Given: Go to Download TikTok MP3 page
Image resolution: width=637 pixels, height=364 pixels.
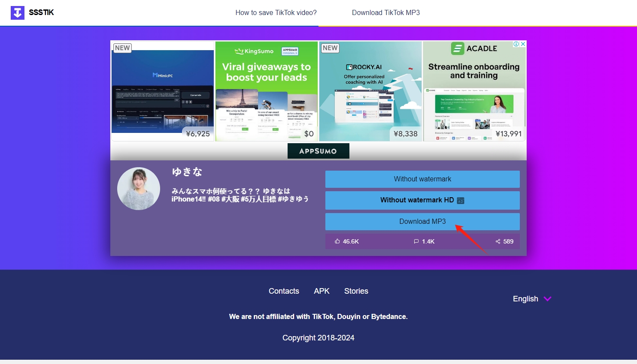Looking at the screenshot, I should (386, 13).
